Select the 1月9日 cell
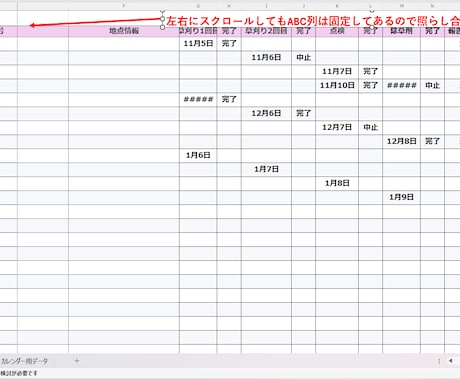 pos(402,198)
